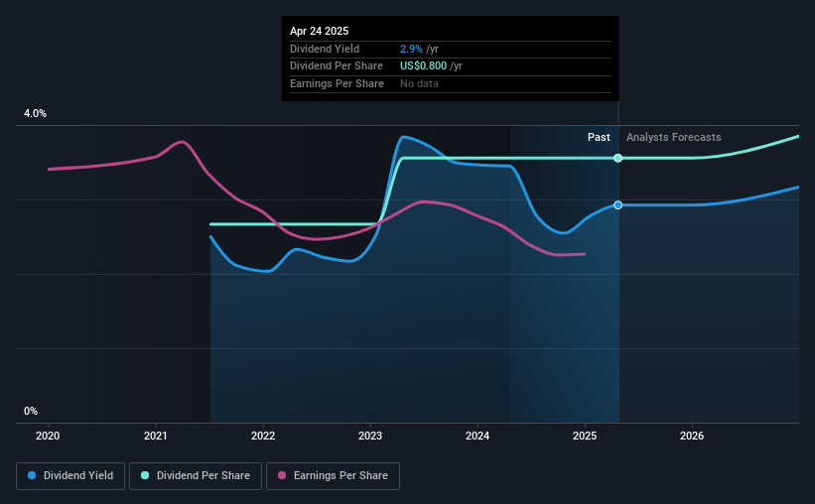Click the 2023 x-axis label
This screenshot has height=504, width=815.
pos(370,436)
